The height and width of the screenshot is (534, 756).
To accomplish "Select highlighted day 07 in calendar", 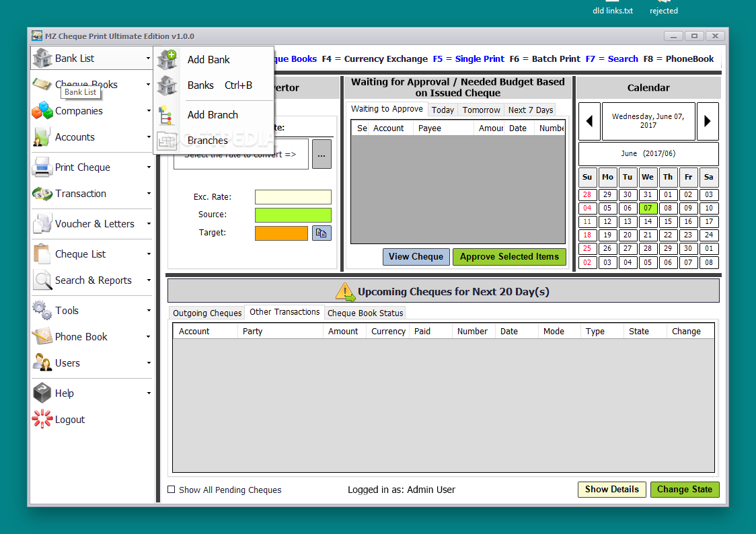I will pos(648,208).
